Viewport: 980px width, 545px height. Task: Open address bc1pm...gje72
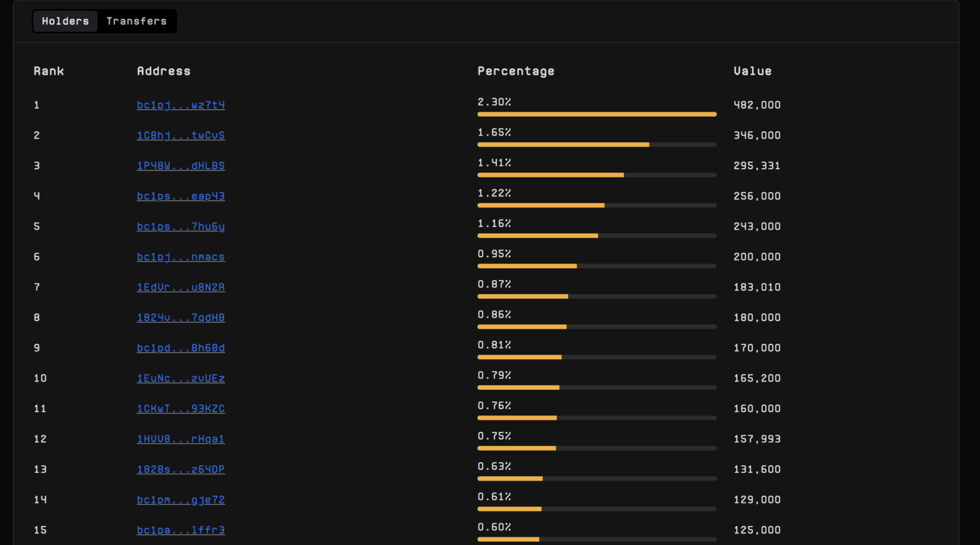point(181,500)
